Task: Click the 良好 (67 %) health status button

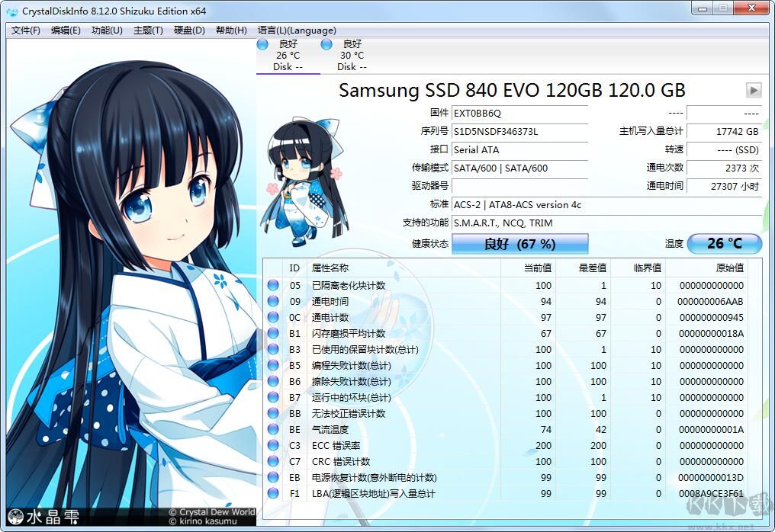Action: 519,244
